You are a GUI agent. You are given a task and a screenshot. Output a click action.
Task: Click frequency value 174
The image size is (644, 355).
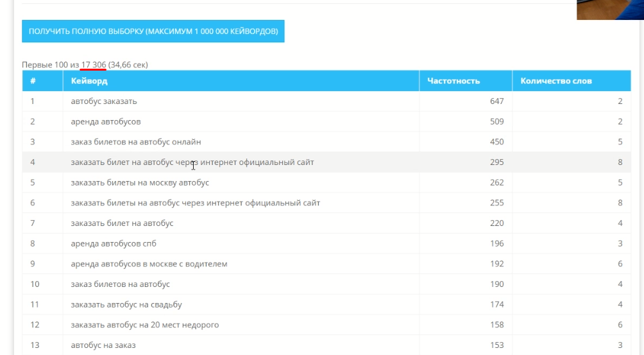pos(496,304)
